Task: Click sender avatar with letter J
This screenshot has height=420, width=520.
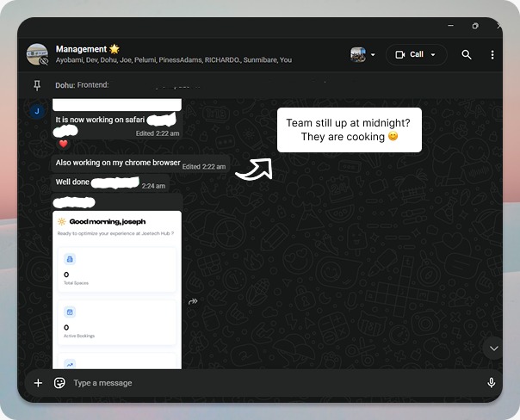Action: [37, 111]
